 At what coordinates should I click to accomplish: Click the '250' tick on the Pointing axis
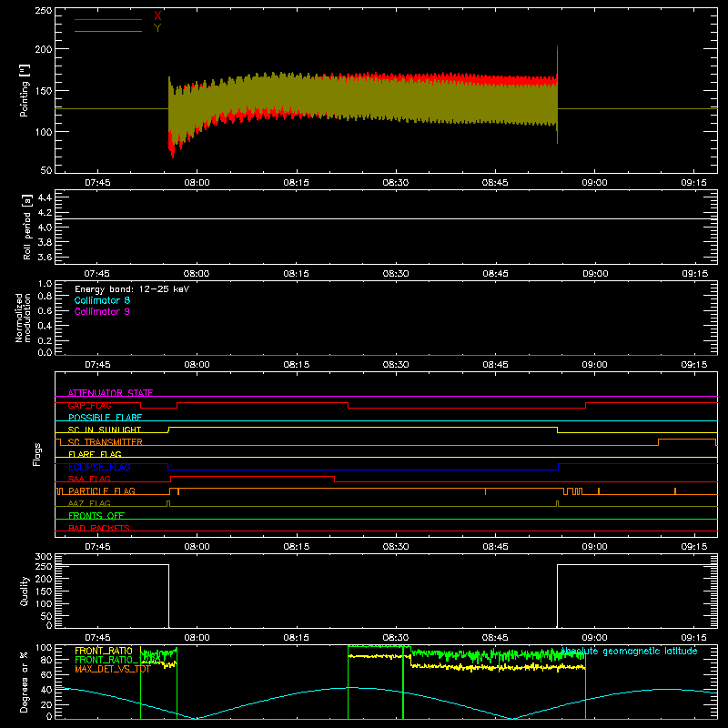coord(44,10)
